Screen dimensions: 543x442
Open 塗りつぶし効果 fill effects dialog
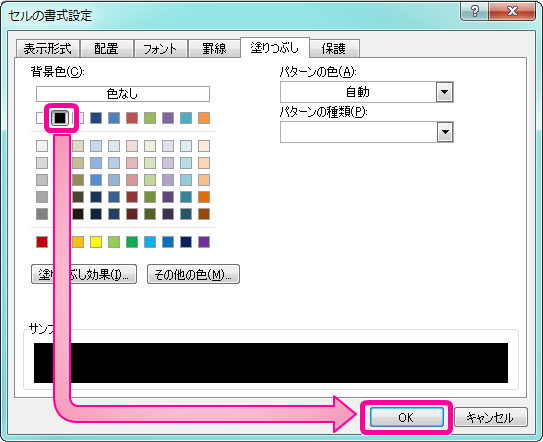click(84, 275)
